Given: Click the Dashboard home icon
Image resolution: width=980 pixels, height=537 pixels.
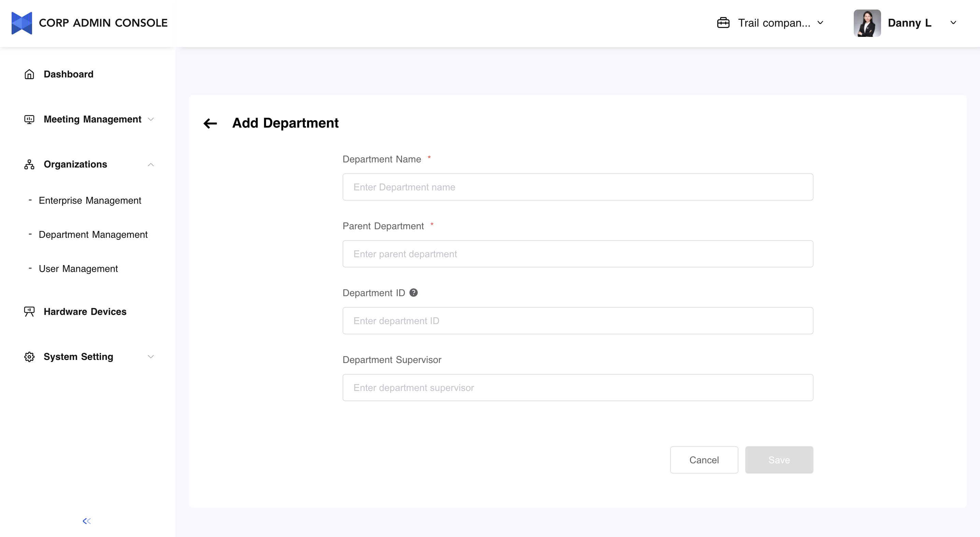Looking at the screenshot, I should (x=29, y=74).
